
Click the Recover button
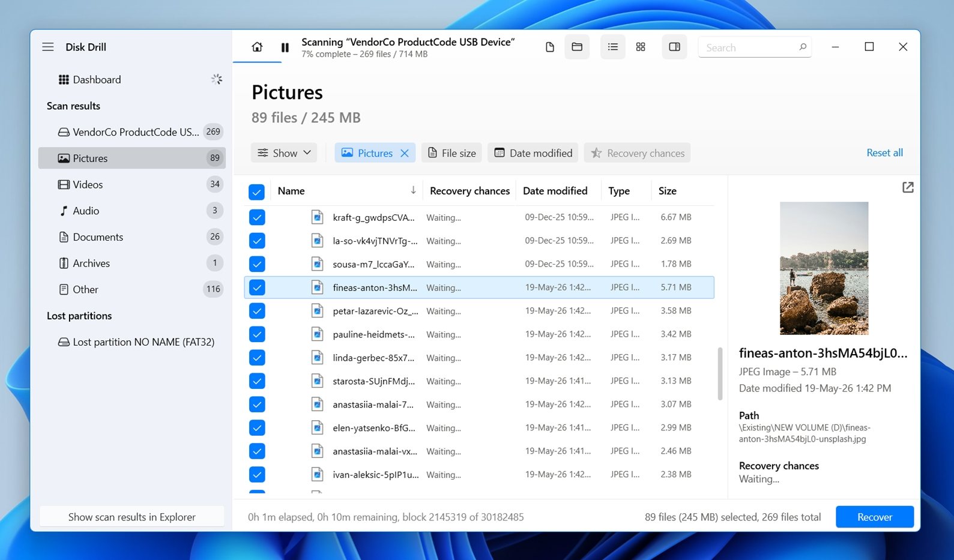coord(875,517)
